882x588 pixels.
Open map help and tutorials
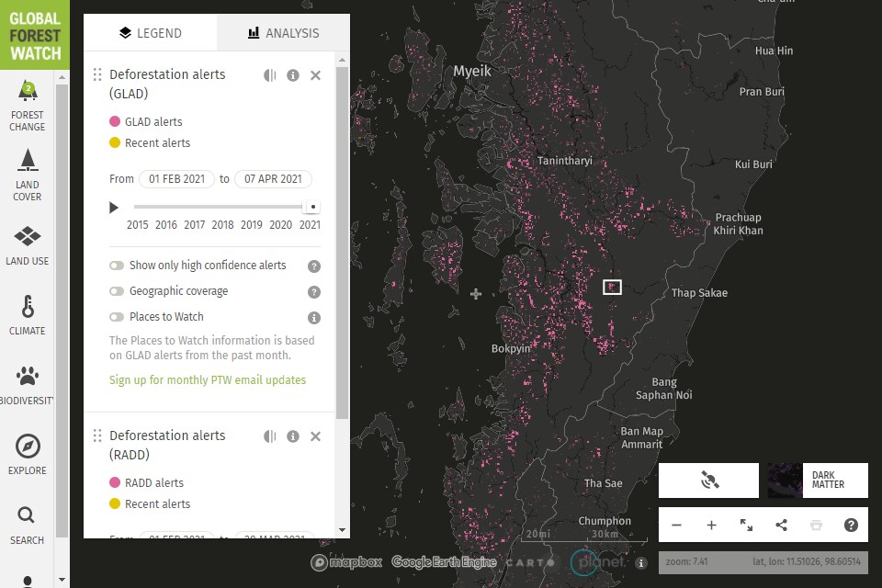[x=851, y=525]
